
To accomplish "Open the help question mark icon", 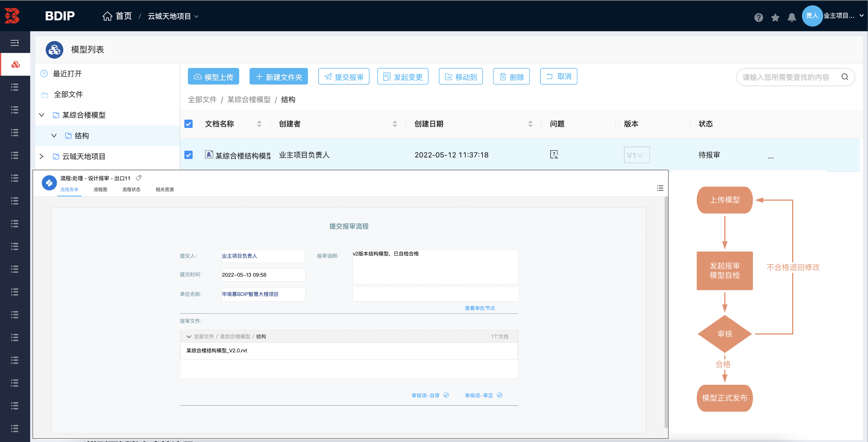I will [x=758, y=17].
